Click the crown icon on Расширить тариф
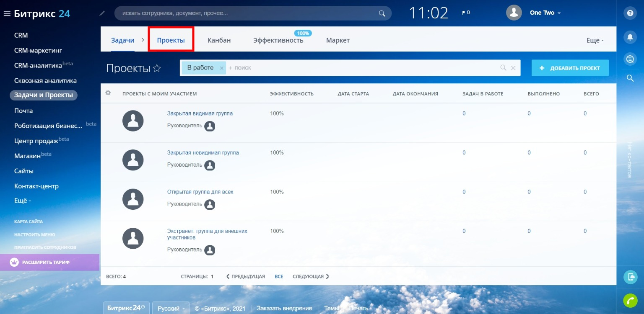 pyautogui.click(x=15, y=263)
